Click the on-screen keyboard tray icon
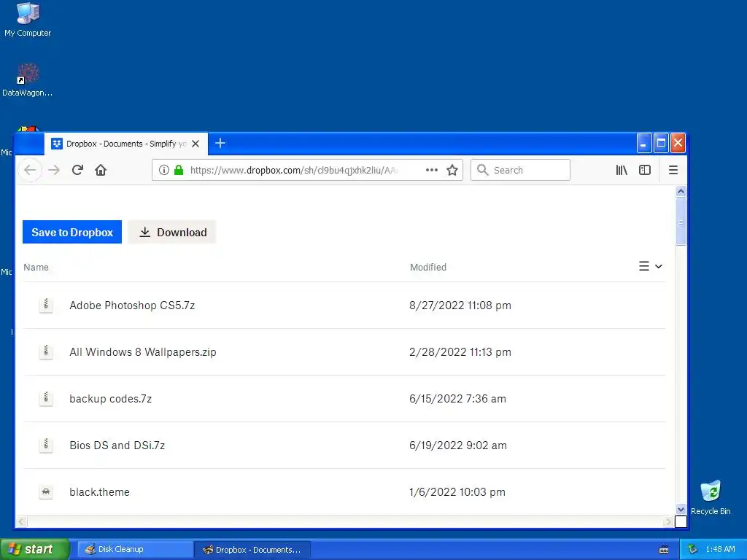The width and height of the screenshot is (747, 560). [664, 550]
